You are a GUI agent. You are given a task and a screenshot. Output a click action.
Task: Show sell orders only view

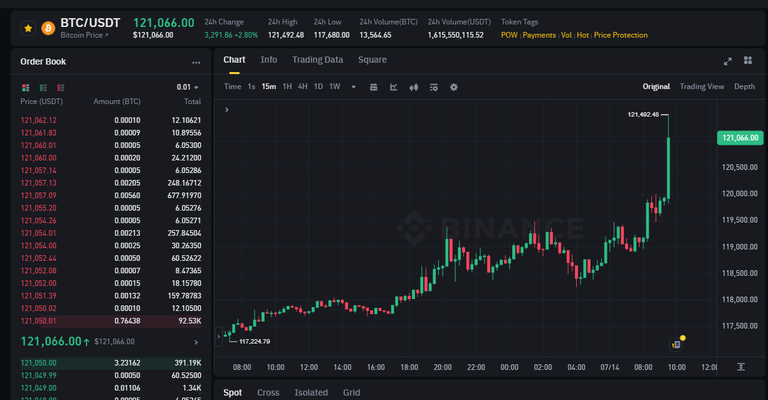61,88
